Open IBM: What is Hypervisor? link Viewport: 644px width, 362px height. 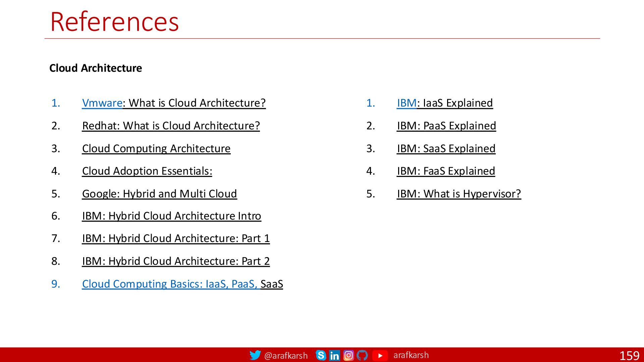click(459, 194)
